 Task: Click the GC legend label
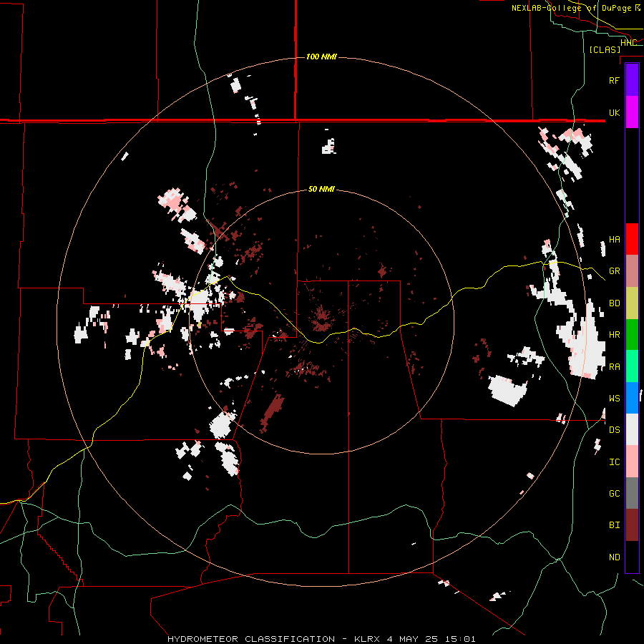614,494
